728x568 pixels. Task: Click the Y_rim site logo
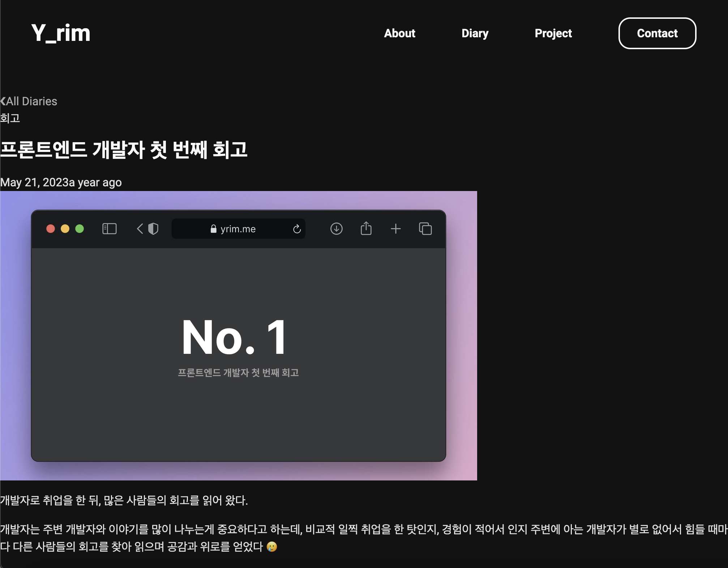[61, 33]
